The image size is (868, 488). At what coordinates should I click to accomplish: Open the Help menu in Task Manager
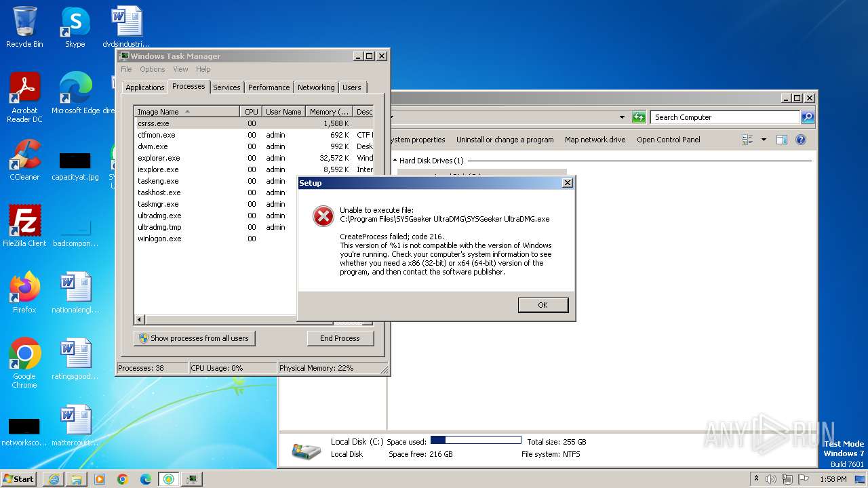203,69
